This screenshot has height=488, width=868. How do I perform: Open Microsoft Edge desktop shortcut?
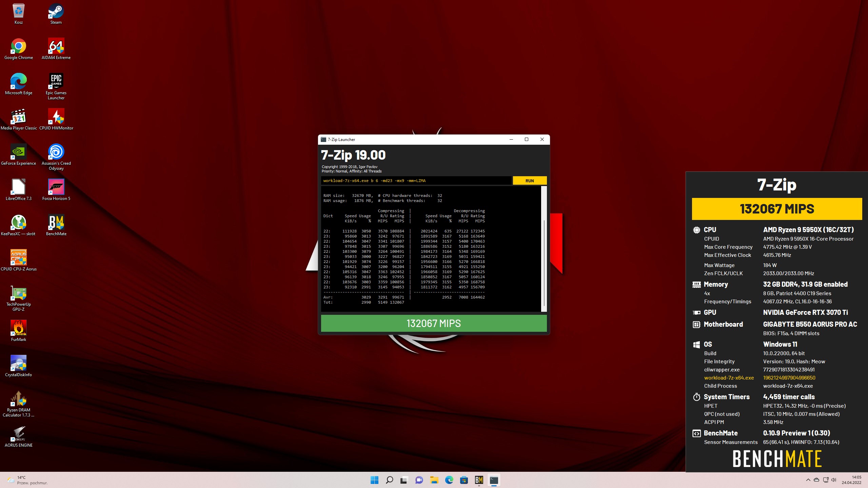click(19, 84)
